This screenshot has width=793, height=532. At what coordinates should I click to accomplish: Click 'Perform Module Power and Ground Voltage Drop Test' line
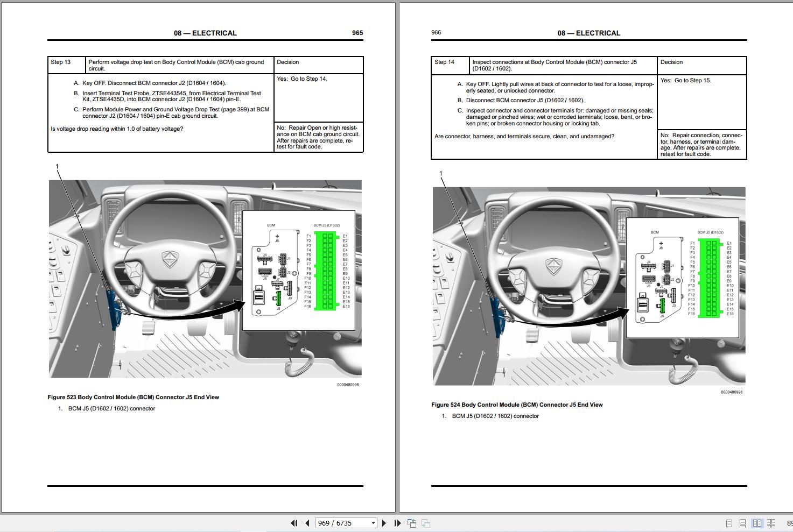[x=176, y=112]
